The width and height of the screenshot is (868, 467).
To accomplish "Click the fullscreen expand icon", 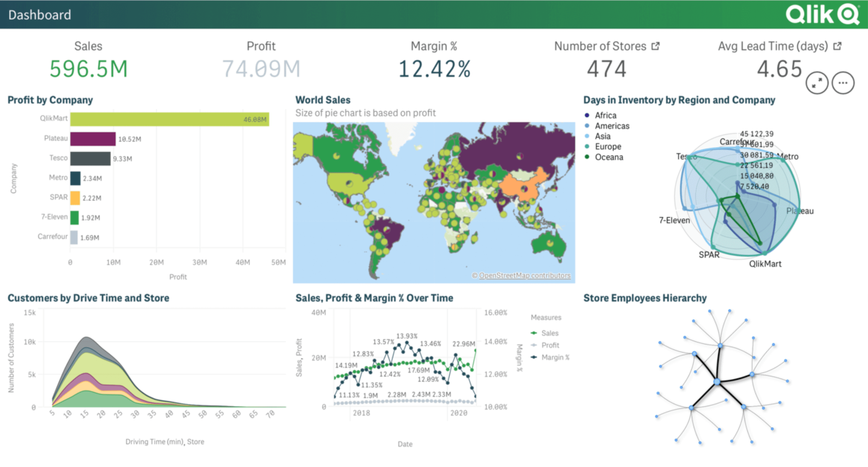I will pos(817,83).
